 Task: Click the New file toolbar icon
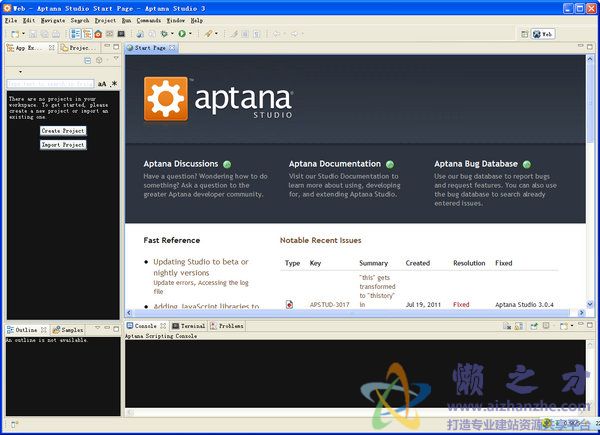click(15, 34)
